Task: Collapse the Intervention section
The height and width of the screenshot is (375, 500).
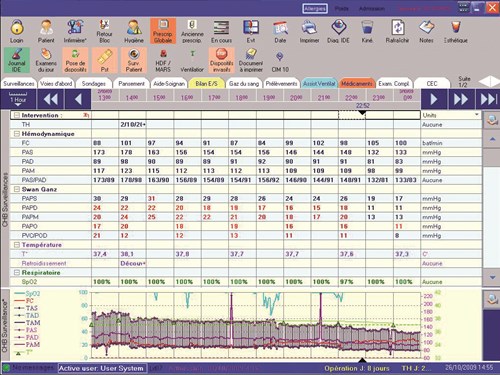Action: (16, 115)
